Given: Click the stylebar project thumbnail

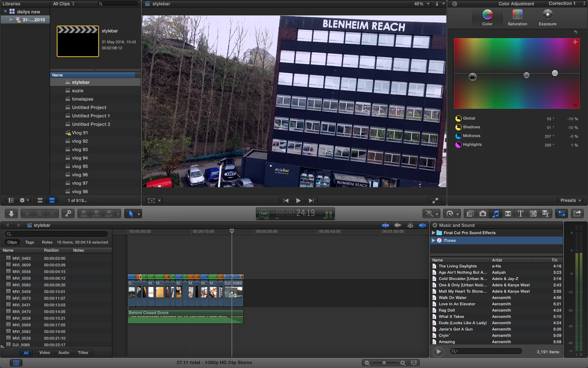Looking at the screenshot, I should pos(78,41).
